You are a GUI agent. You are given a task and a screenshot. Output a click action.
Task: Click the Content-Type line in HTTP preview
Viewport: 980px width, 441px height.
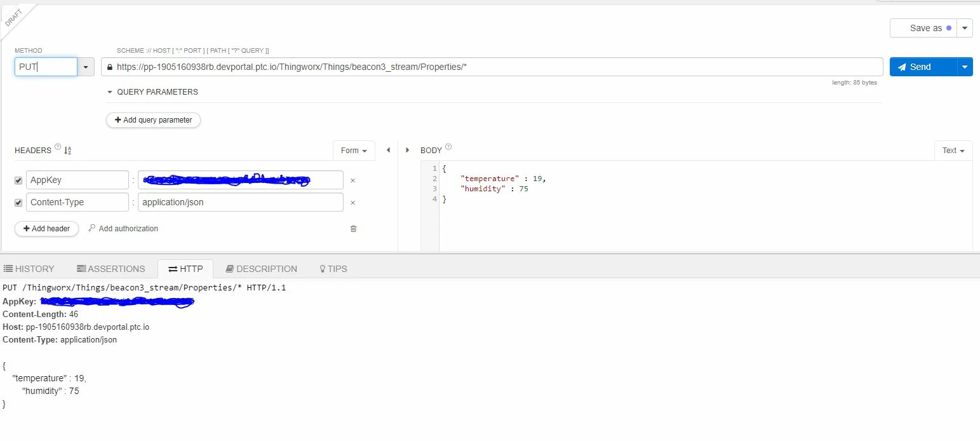(x=60, y=339)
